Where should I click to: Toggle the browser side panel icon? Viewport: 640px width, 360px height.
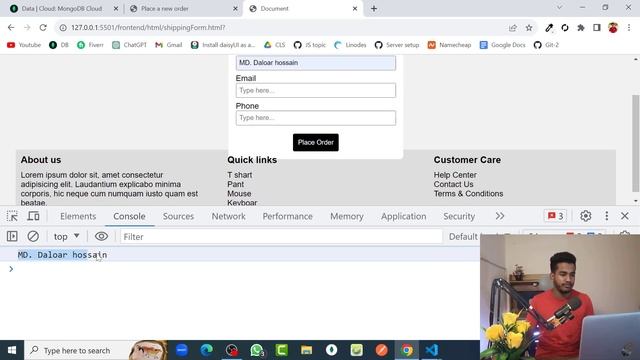pyautogui.click(x=597, y=27)
